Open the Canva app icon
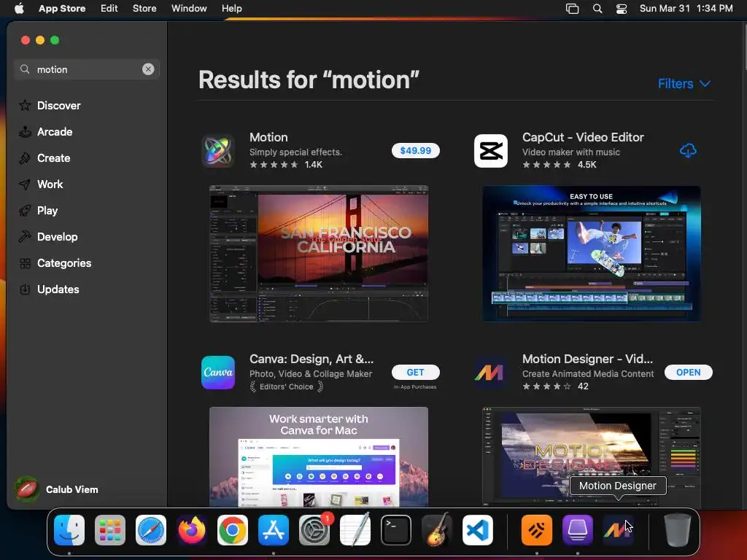747x560 pixels. pos(217,373)
